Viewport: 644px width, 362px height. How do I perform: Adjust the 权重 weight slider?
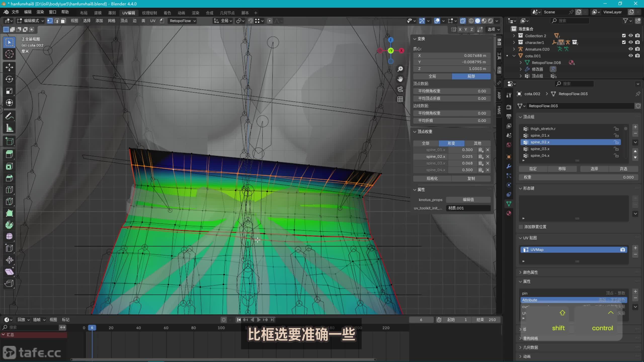click(578, 177)
